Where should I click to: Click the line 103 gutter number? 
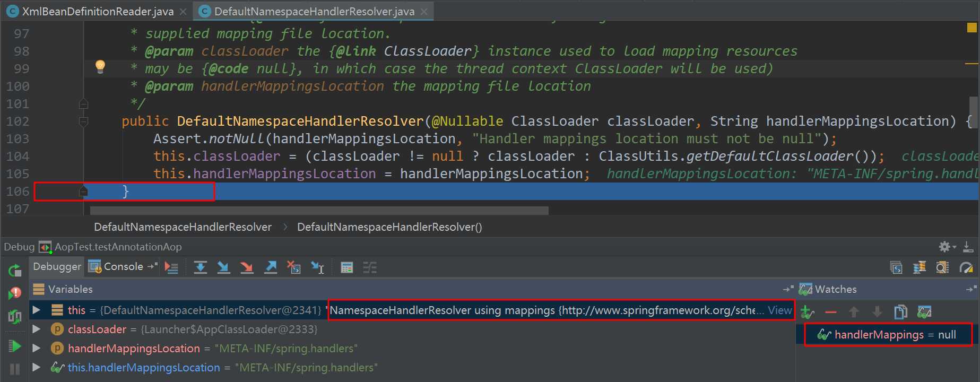tap(18, 139)
